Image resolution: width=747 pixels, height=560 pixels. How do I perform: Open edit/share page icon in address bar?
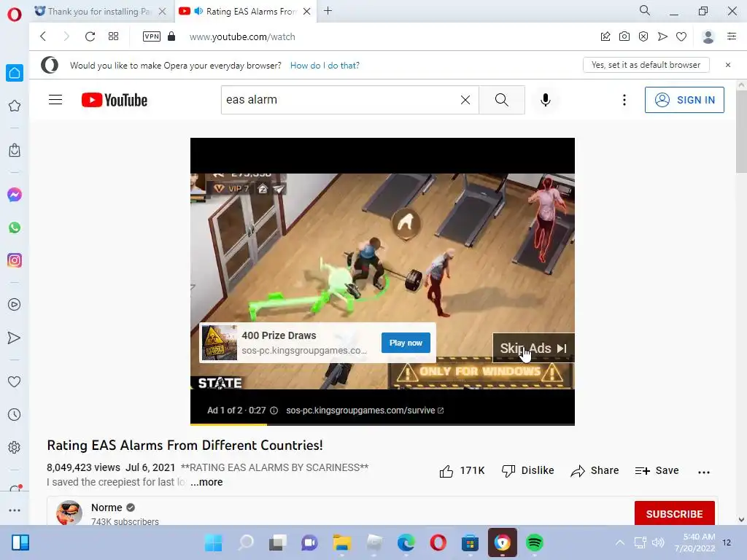605,36
